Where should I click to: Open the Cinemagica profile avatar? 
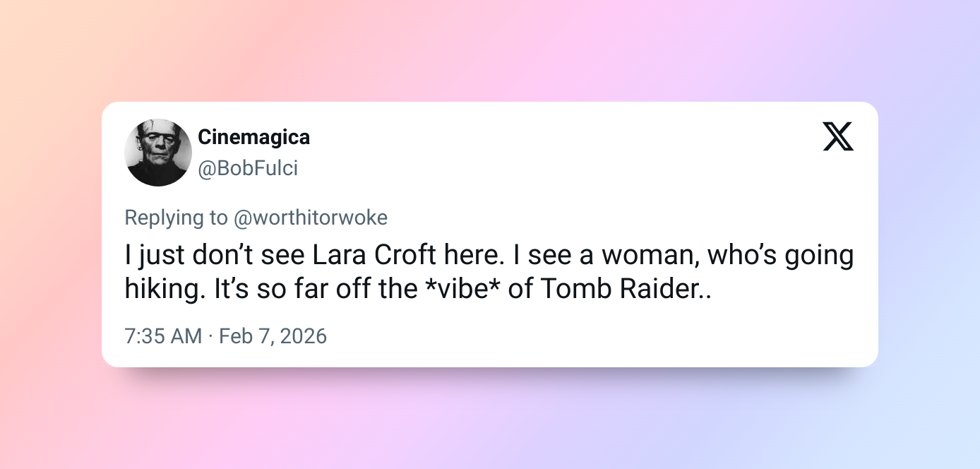(x=158, y=153)
